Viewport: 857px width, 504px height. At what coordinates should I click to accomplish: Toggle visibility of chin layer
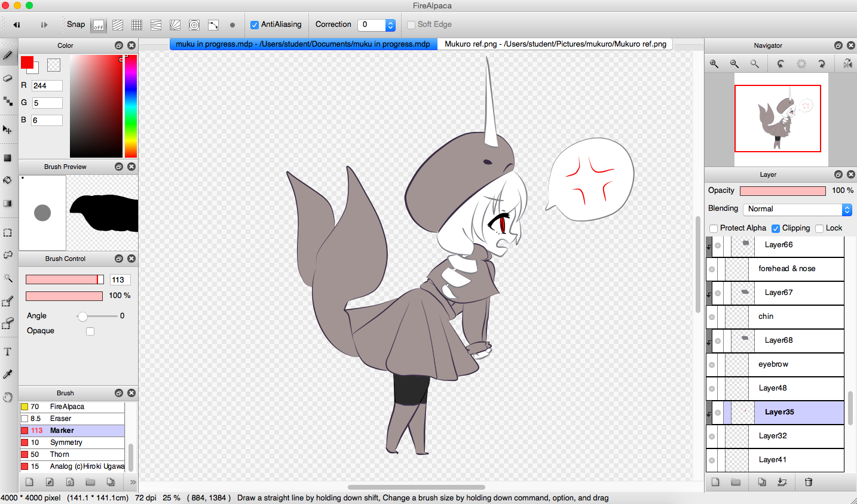coord(712,317)
